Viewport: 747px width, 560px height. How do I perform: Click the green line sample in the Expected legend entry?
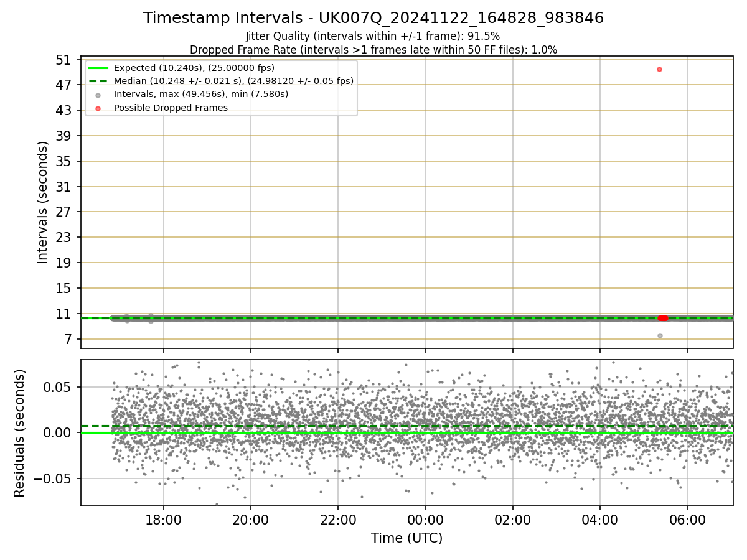pos(98,68)
